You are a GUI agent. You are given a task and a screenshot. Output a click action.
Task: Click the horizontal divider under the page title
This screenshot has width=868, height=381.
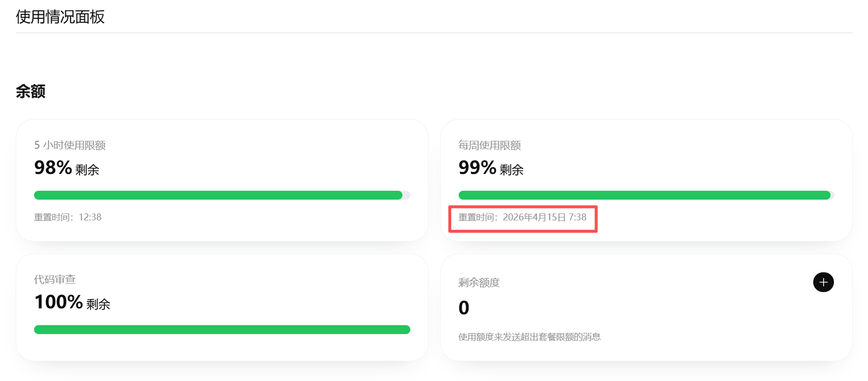coord(434,33)
